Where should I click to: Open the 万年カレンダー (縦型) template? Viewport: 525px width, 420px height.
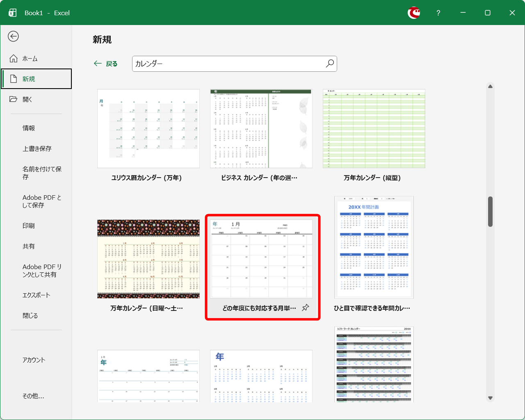[374, 128]
